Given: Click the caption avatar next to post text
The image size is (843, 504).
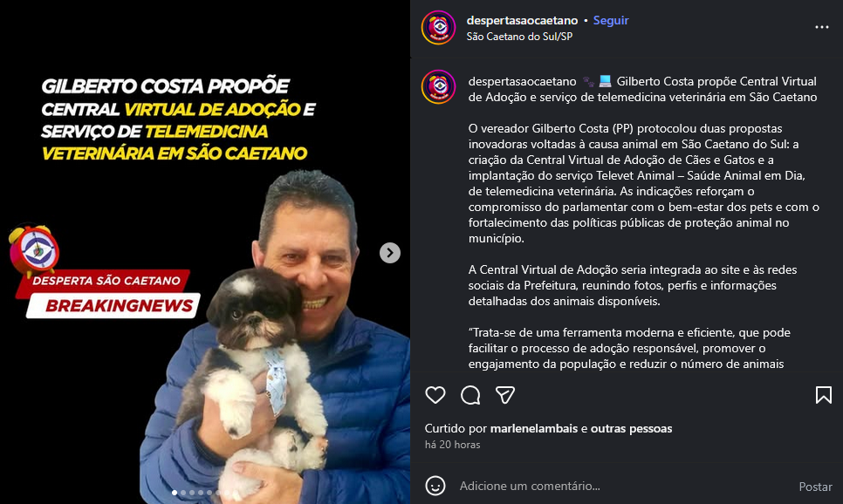Looking at the screenshot, I should (438, 86).
